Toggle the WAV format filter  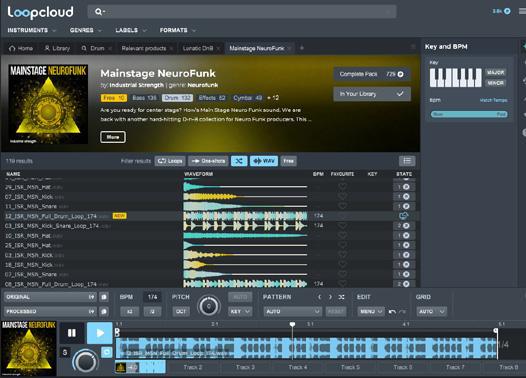264,161
